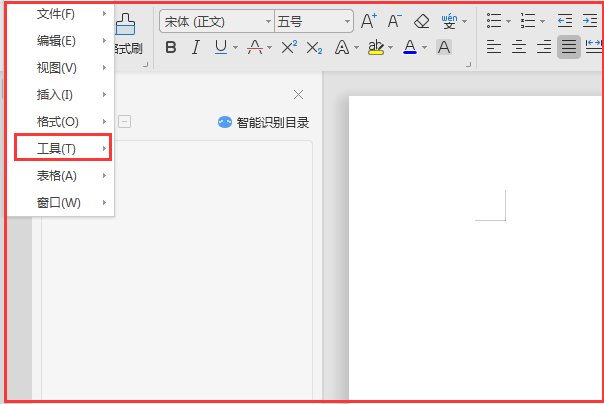Screen dimensions: 604x404
Task: Open the 插入(I) submenu
Action: click(61, 95)
